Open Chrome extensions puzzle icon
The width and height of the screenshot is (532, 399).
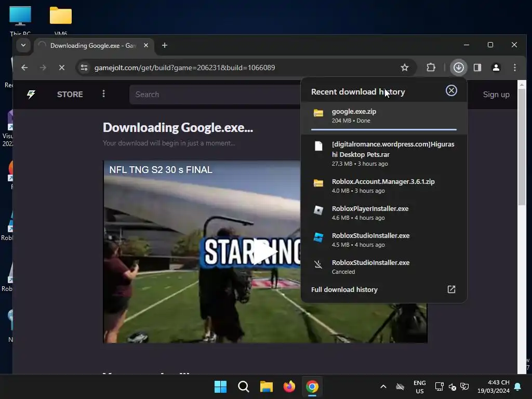coord(431,68)
